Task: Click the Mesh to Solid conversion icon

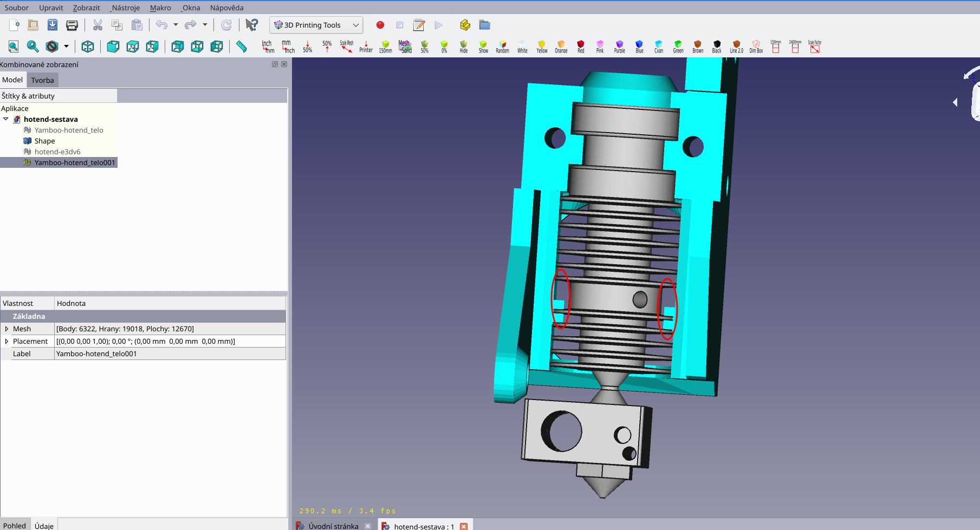Action: click(x=405, y=47)
